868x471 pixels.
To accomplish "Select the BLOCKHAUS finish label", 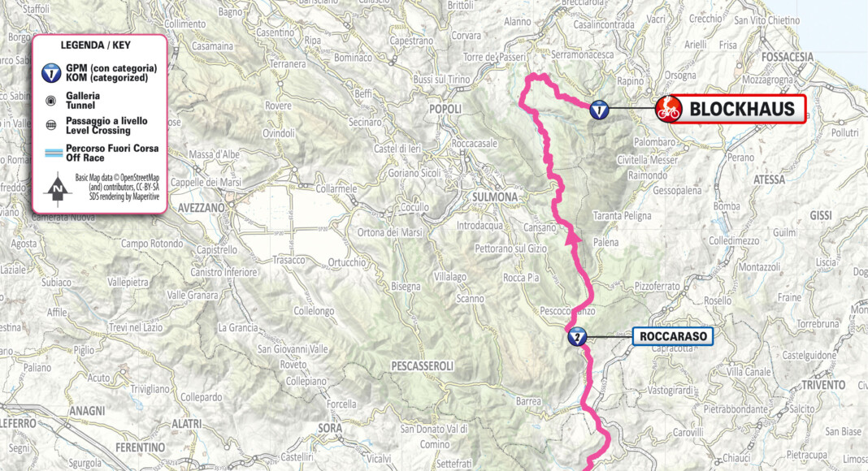I will tap(742, 109).
